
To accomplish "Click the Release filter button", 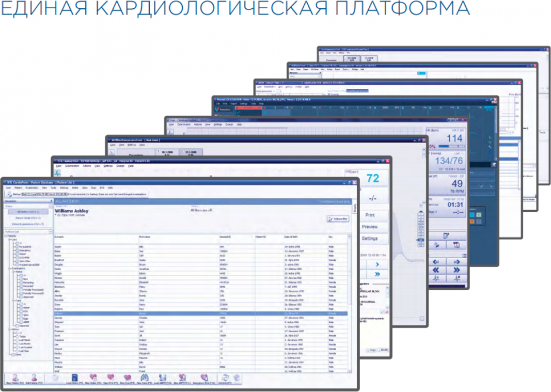I will [x=337, y=219].
